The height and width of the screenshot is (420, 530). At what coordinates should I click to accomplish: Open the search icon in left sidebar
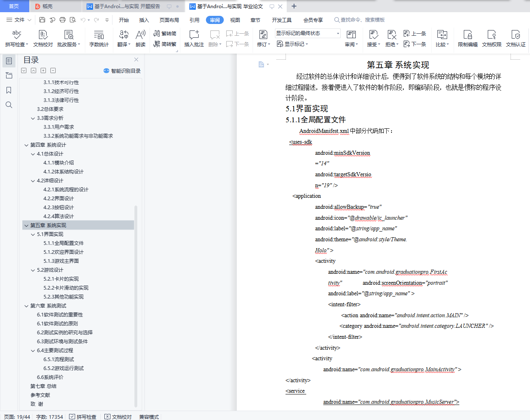[9, 105]
